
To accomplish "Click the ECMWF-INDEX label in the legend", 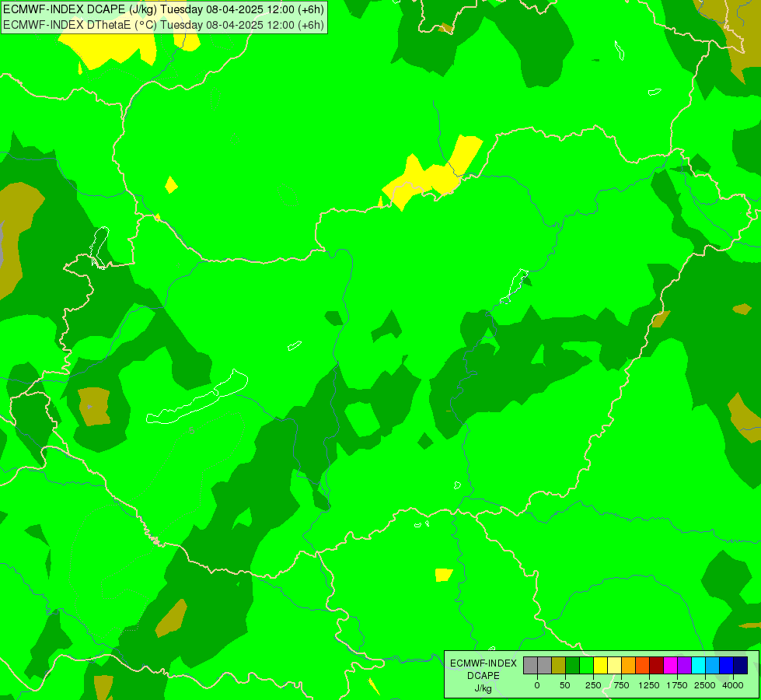I will 483,663.
